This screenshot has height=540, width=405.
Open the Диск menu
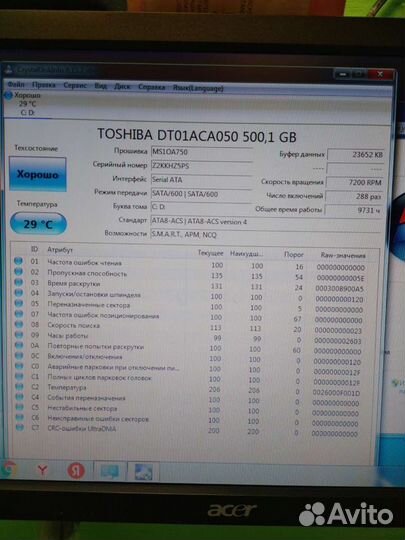coord(122,86)
